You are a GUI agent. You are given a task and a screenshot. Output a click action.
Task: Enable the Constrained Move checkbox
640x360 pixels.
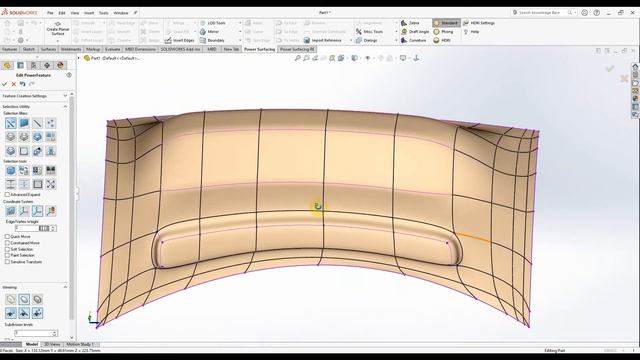pyautogui.click(x=7, y=243)
